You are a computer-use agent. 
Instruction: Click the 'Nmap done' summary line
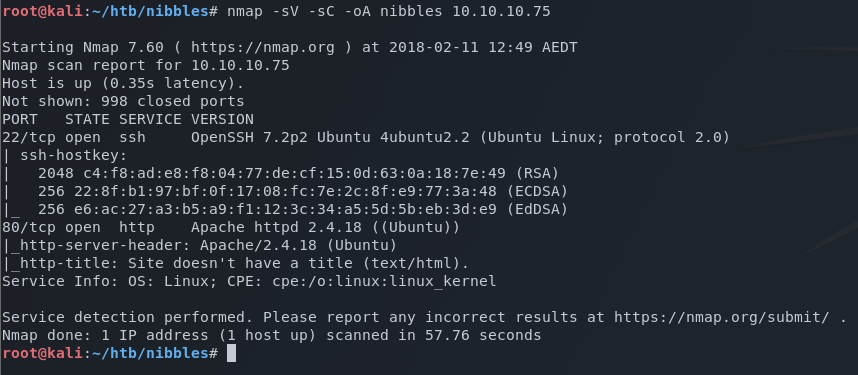[x=271, y=335]
